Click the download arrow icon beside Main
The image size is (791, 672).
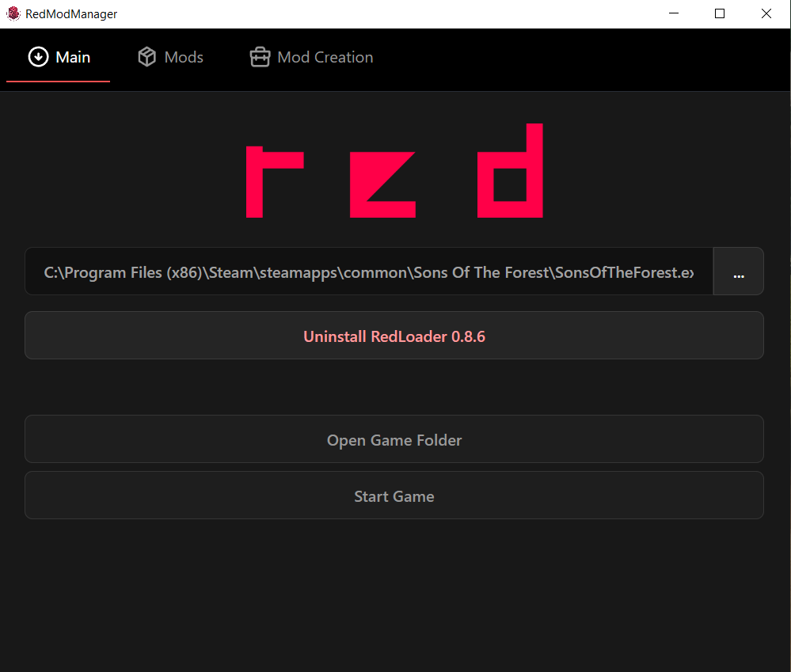pos(38,57)
